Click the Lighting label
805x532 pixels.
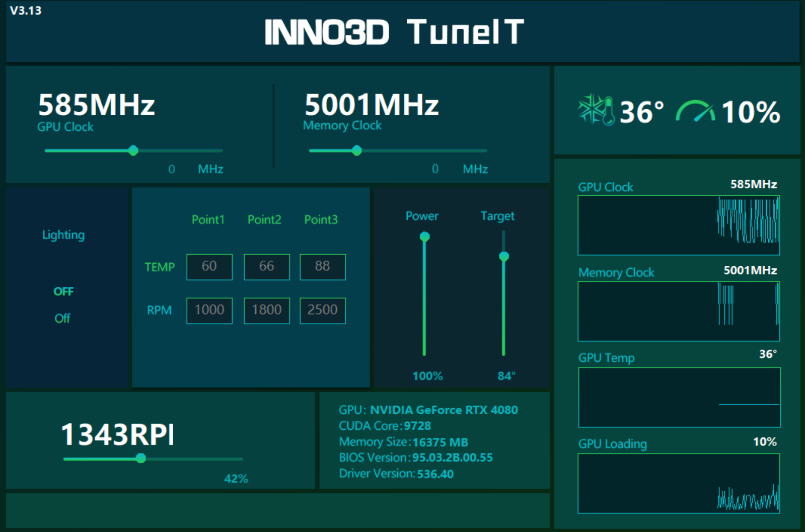63,235
